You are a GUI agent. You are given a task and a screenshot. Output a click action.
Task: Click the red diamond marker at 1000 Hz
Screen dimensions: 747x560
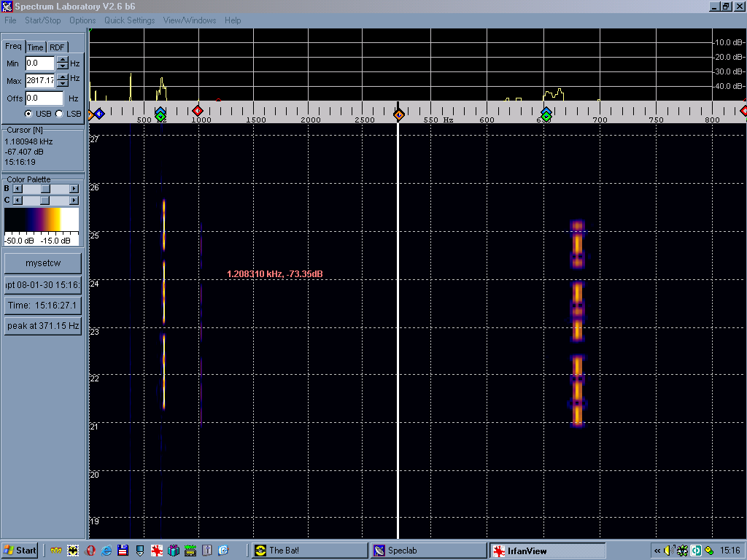[x=198, y=111]
